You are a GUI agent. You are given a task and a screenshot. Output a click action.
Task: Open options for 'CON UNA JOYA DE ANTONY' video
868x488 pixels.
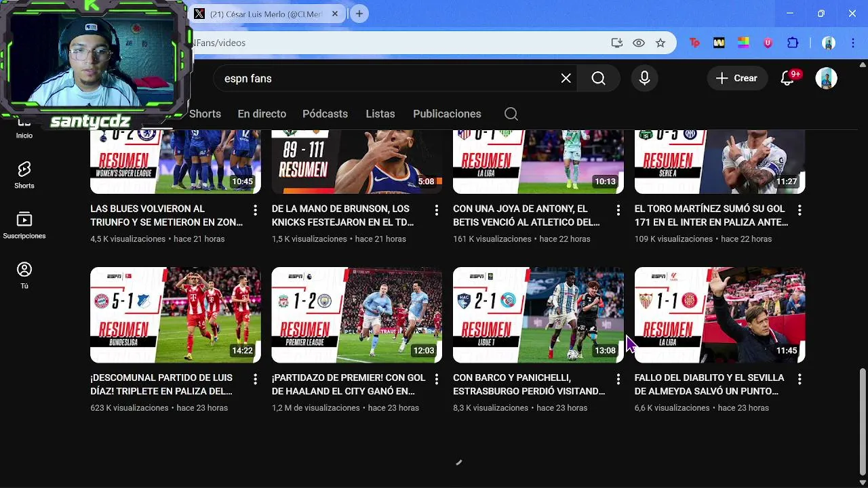[x=618, y=210]
